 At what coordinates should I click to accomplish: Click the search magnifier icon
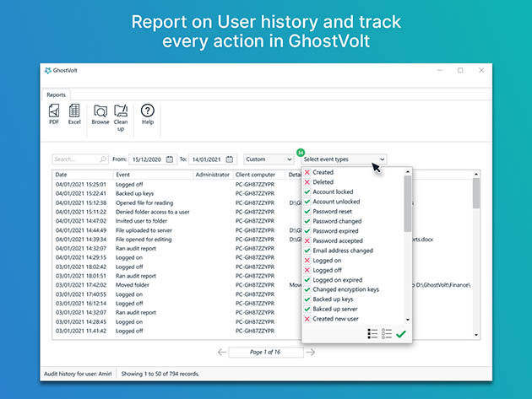pyautogui.click(x=103, y=159)
